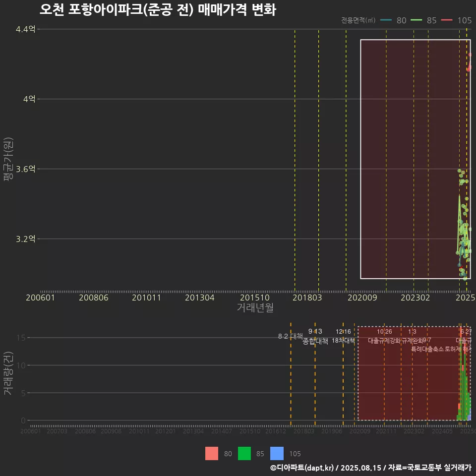Select the green 85 line in top legend

click(x=416, y=20)
